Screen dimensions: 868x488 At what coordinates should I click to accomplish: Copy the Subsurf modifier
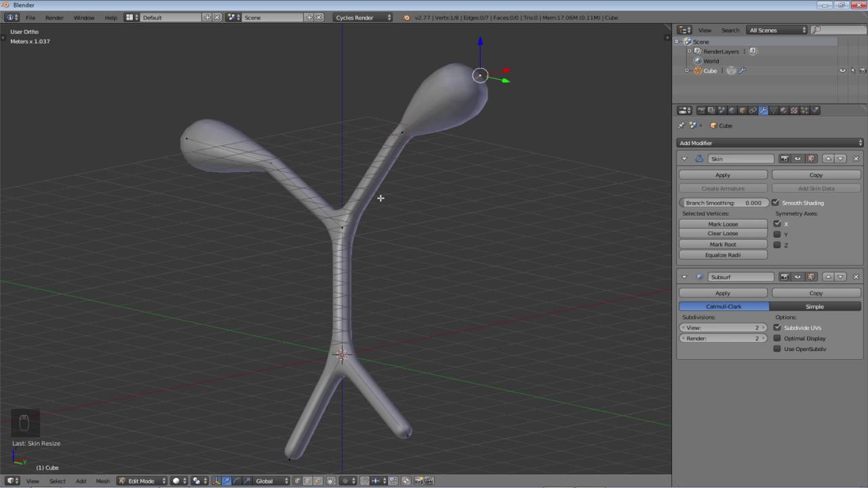point(816,293)
